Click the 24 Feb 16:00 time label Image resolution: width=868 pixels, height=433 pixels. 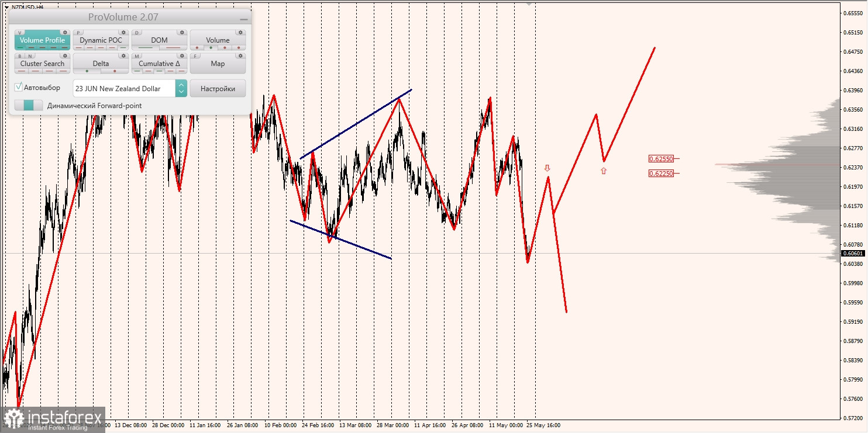319,425
